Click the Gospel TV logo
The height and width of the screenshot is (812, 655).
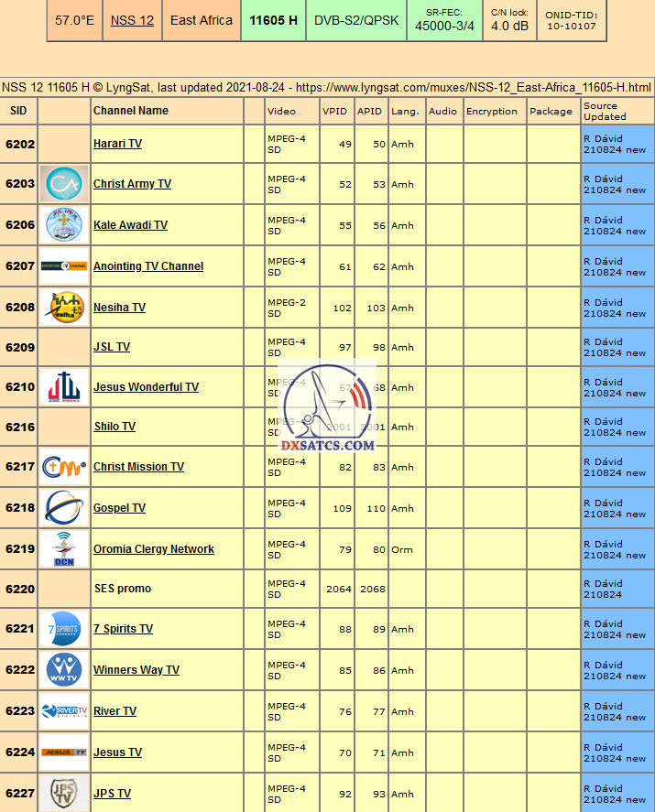click(x=64, y=507)
